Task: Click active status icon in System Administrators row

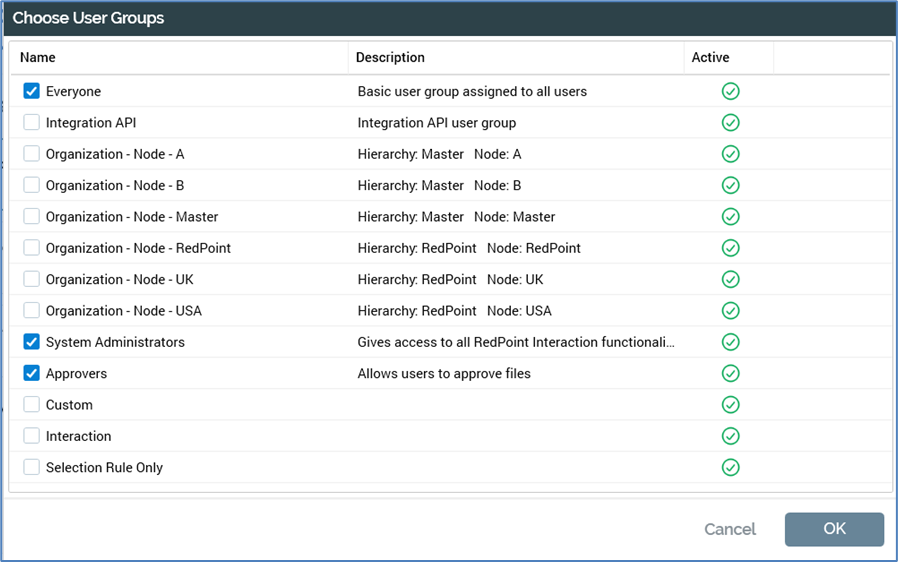Action: pos(730,342)
